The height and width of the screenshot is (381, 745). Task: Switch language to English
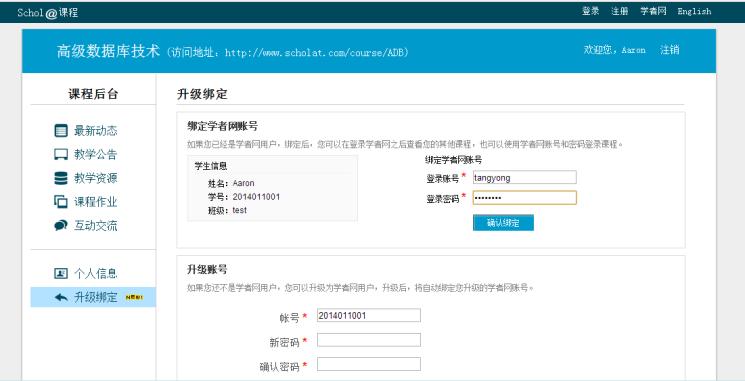point(694,11)
